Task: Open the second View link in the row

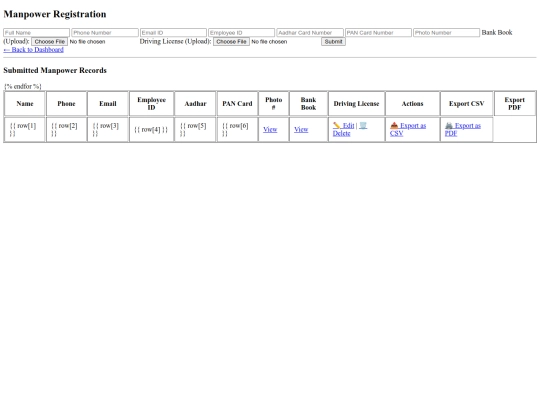Action: tap(301, 129)
